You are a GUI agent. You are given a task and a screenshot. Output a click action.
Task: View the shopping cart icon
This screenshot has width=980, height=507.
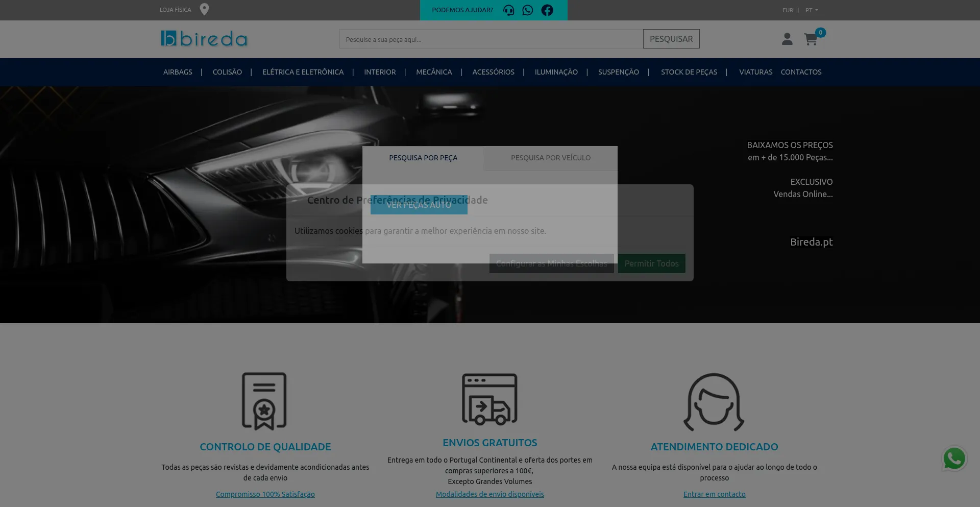[811, 39]
